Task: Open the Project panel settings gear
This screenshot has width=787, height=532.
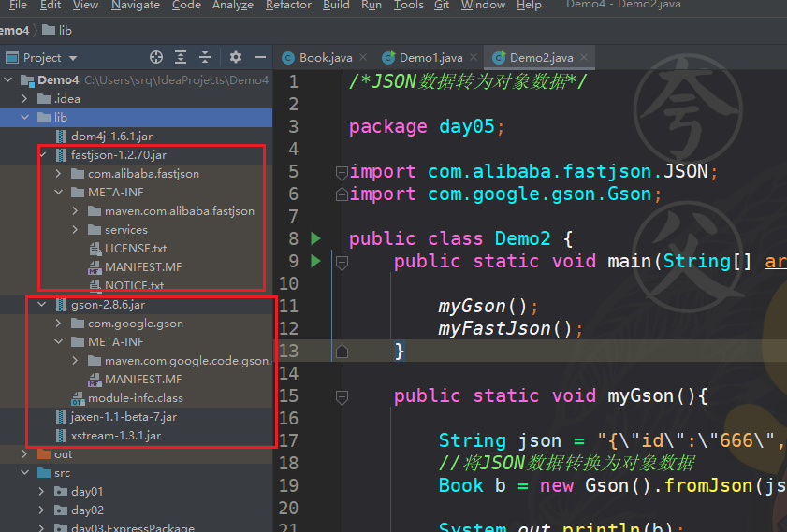Action: tap(236, 57)
